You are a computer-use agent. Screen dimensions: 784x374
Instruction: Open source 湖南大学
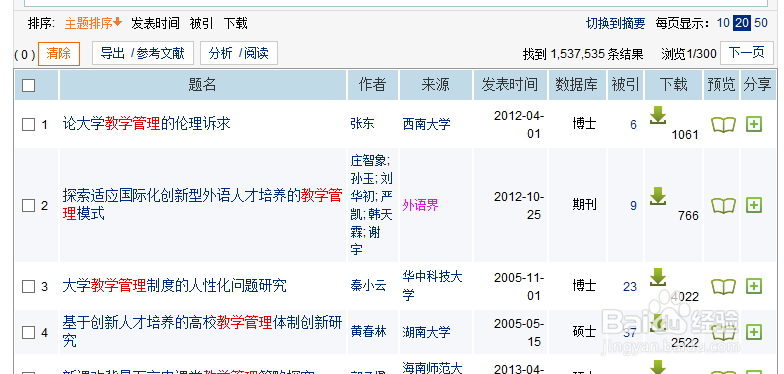point(426,332)
